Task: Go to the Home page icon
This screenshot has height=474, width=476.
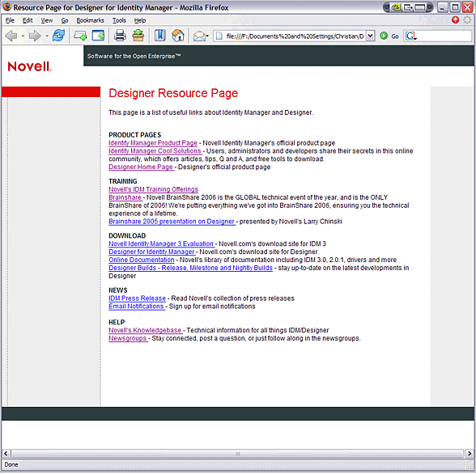Action: [x=178, y=36]
